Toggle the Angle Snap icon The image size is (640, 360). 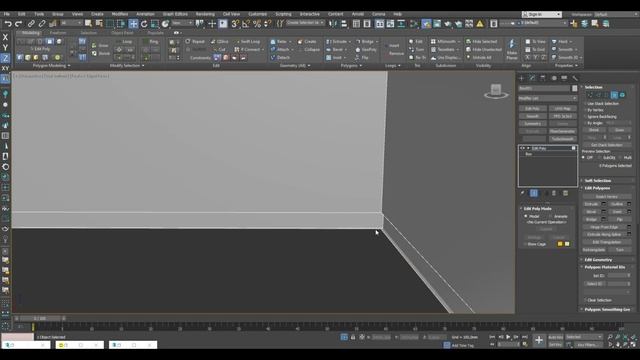click(x=246, y=24)
